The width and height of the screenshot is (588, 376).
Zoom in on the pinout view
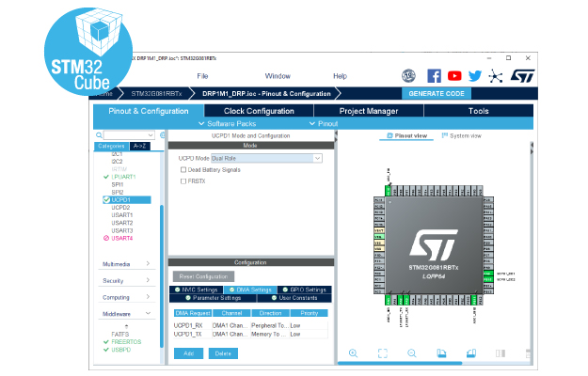point(353,353)
